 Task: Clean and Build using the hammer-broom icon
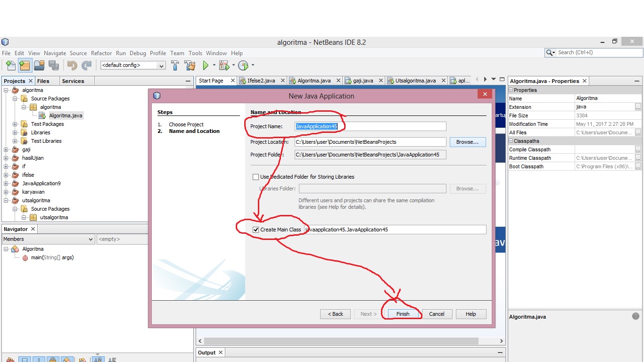[190, 65]
